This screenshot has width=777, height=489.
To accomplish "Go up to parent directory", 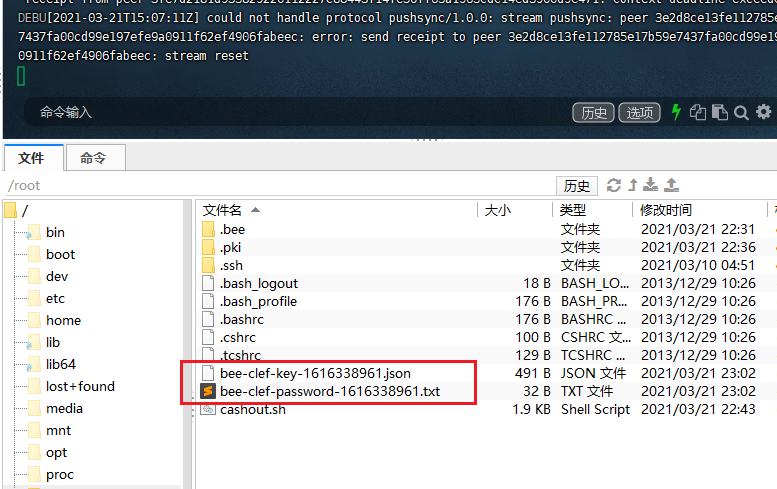I will (x=633, y=185).
